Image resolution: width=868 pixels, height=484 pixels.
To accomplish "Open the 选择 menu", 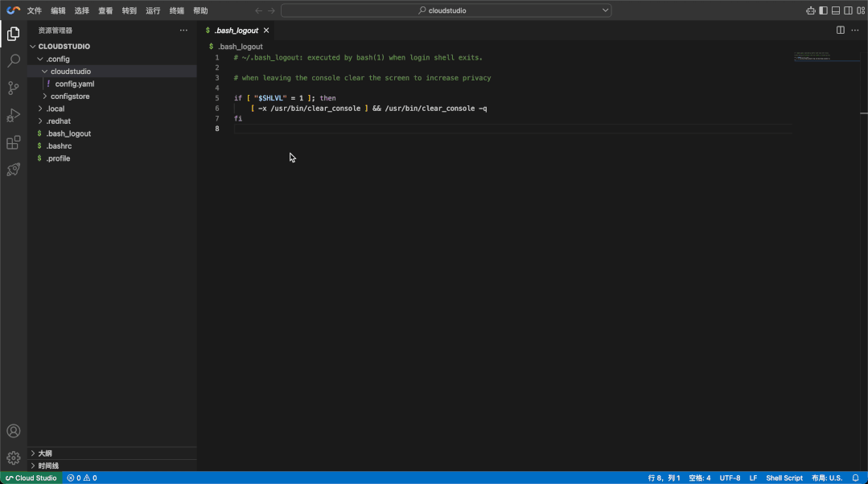I will click(82, 10).
